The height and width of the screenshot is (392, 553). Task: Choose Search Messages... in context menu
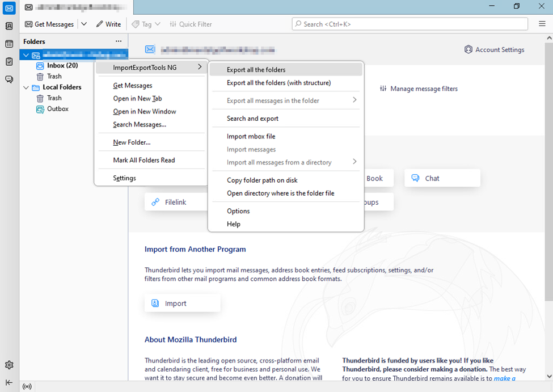point(140,125)
